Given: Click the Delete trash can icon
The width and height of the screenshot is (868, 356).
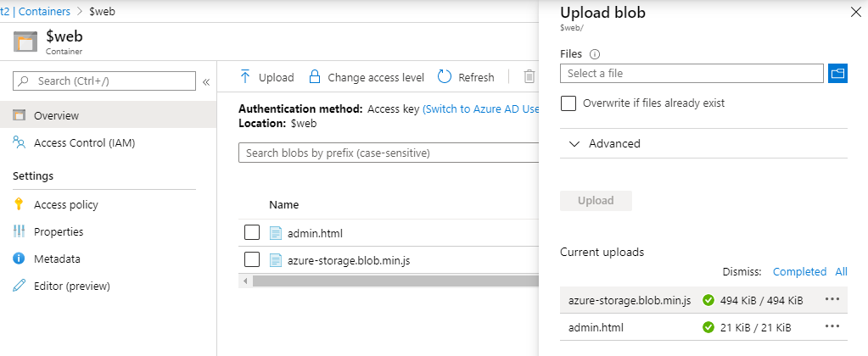Looking at the screenshot, I should [x=529, y=77].
